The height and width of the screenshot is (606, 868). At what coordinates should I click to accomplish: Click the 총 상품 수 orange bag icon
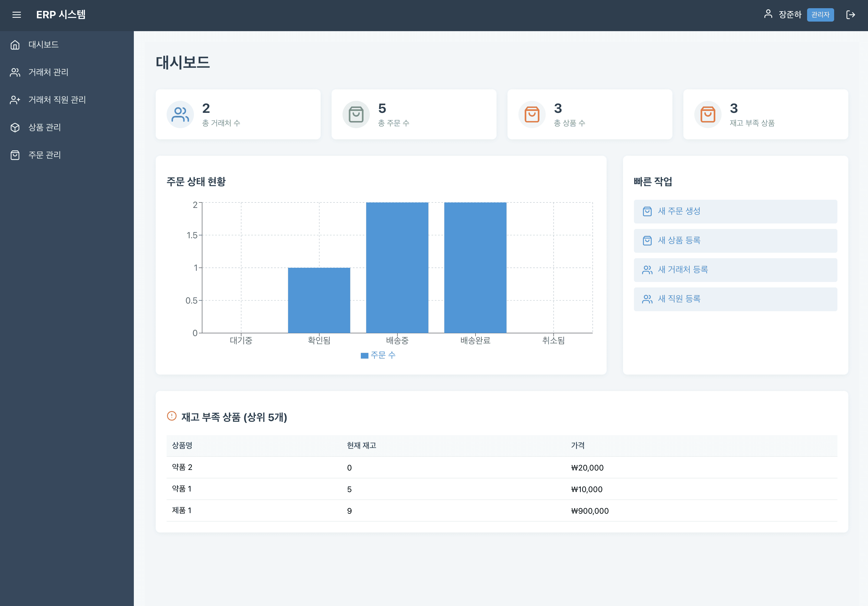click(532, 114)
